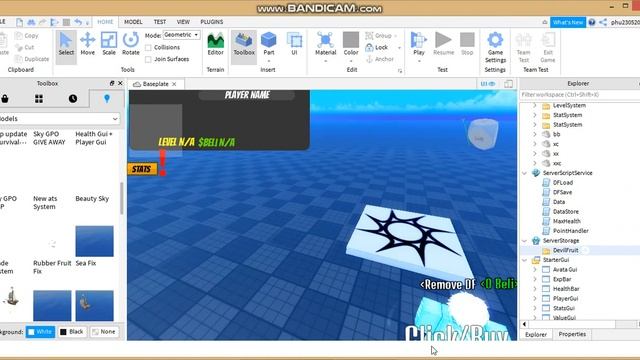Open Team Test
640x360 pixels.
(x=523, y=47)
